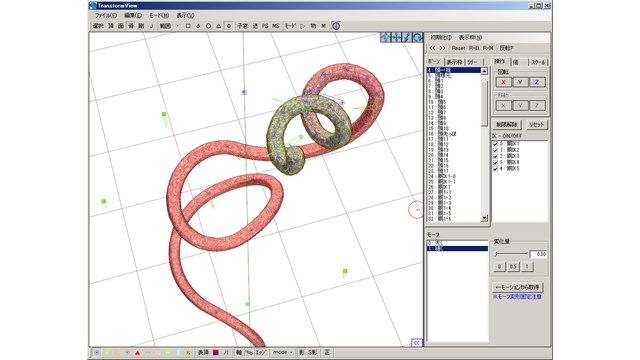Open the 表示(V) menu

(185, 16)
